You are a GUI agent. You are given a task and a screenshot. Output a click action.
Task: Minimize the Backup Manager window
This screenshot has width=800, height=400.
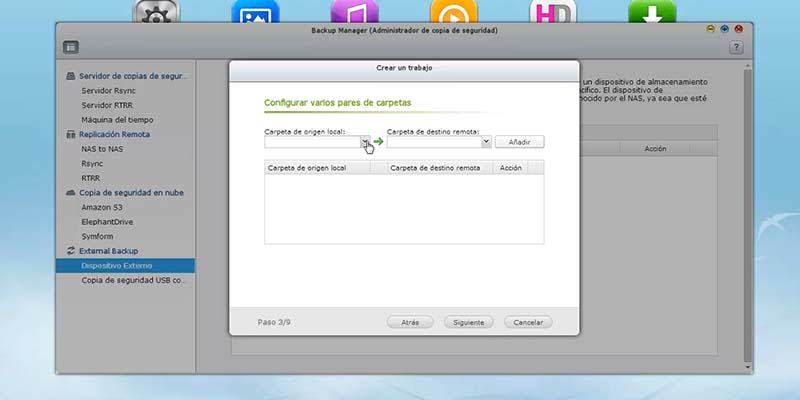[710, 29]
